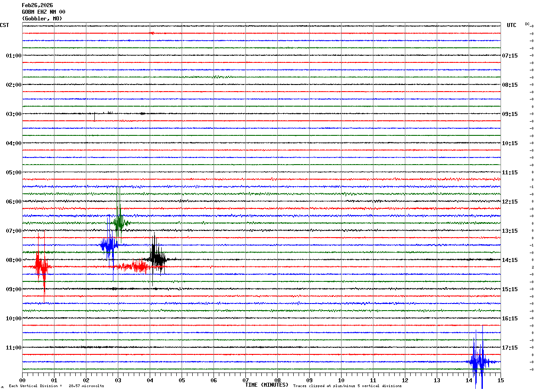Viewport: 536px width, 392px height.
Task: Click minute 00 on the time axis
Action: (22, 380)
